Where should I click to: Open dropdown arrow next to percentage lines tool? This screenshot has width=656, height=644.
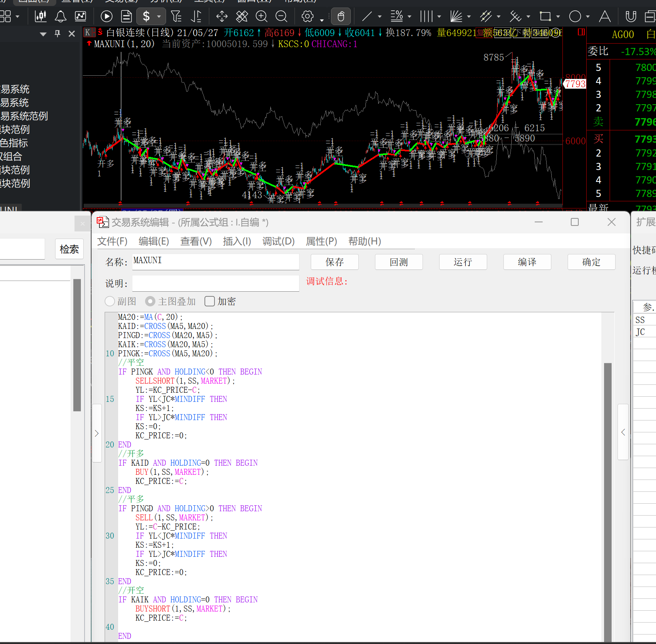pos(409,17)
